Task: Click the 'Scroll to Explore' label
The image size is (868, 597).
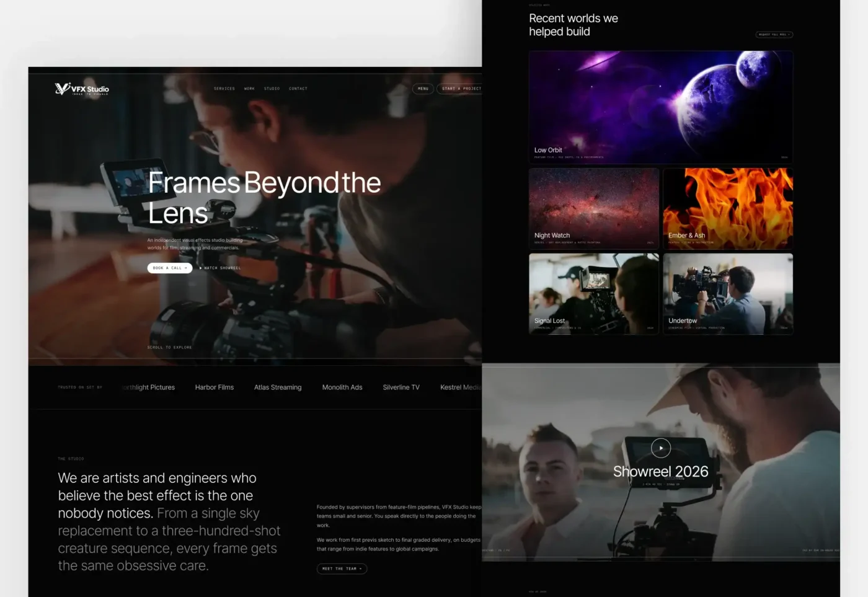Action: [x=170, y=347]
